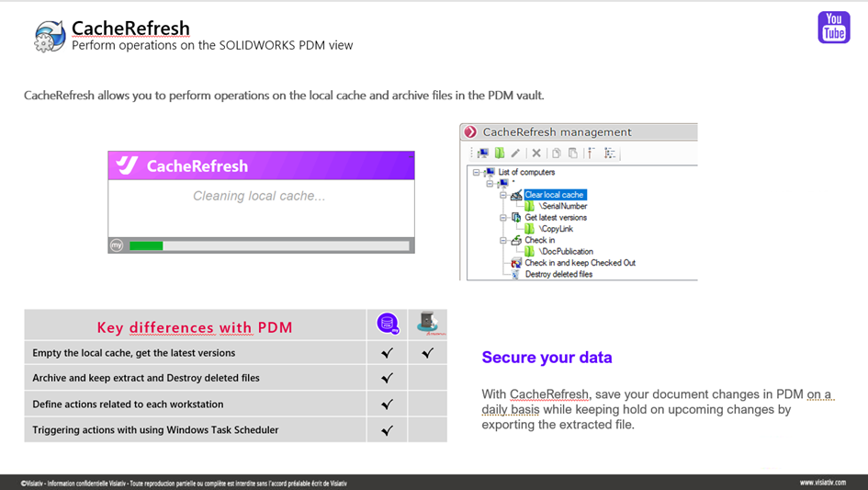This screenshot has width=868, height=490.
Task: Click the green folder icon beside \DocPublication
Action: [x=529, y=252]
